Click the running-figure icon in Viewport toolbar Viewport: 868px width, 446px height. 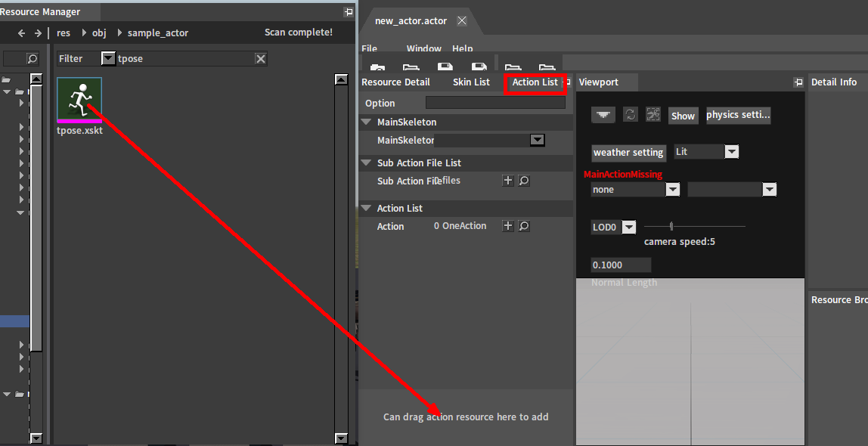(653, 114)
